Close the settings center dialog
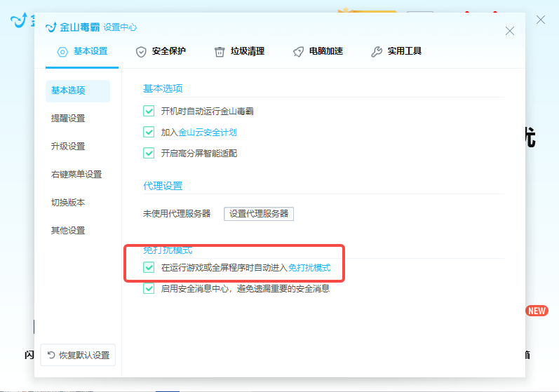559x392 pixels. click(x=510, y=31)
